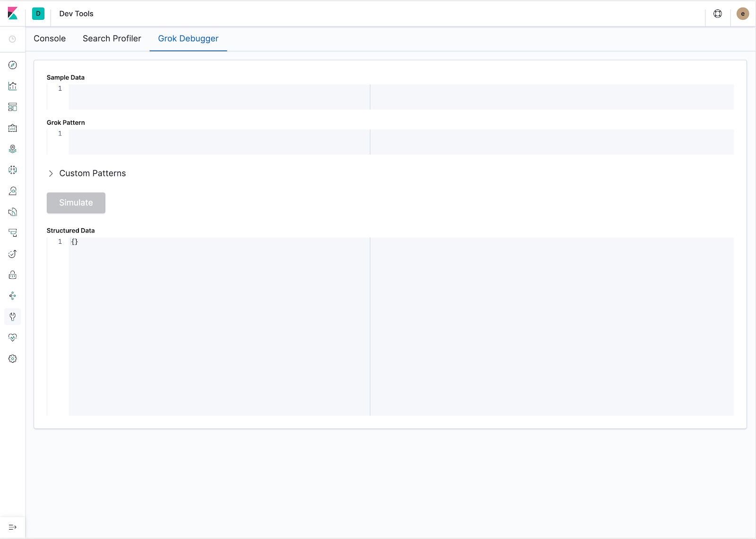Open Visualize chart icon in sidebar
This screenshot has width=756, height=539.
click(13, 86)
